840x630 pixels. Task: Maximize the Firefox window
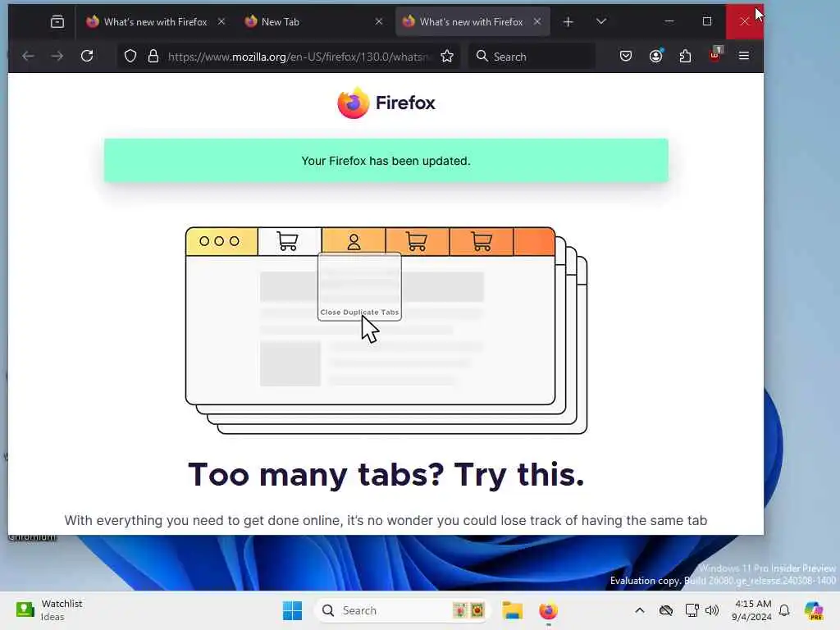tap(707, 21)
